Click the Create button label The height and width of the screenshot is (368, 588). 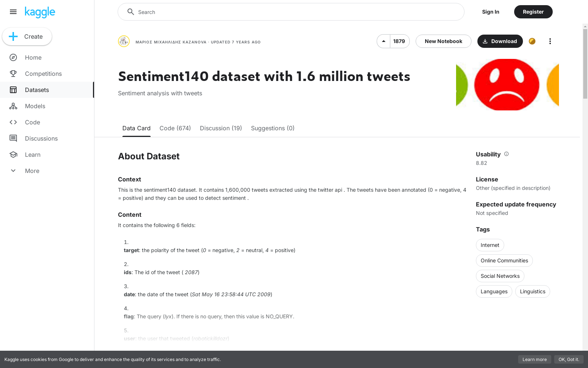[x=33, y=36]
